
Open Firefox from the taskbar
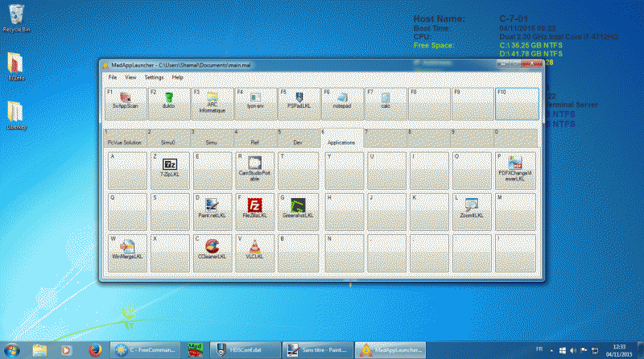pyautogui.click(x=95, y=350)
